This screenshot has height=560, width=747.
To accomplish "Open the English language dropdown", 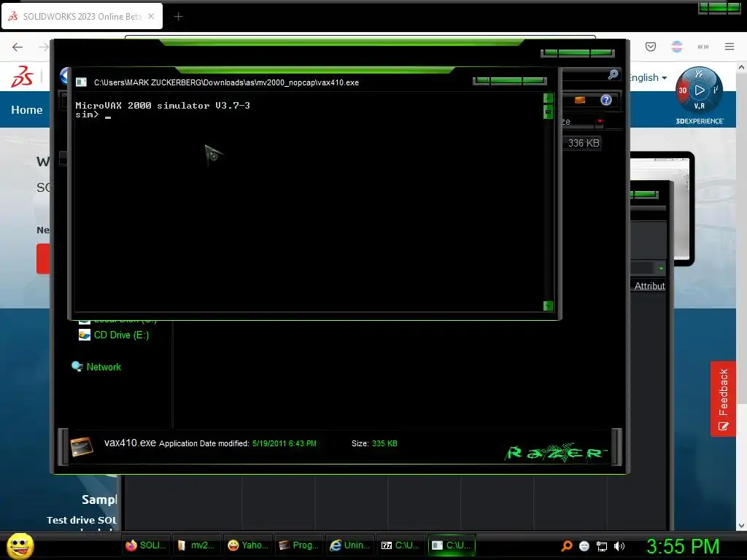I will 649,77.
